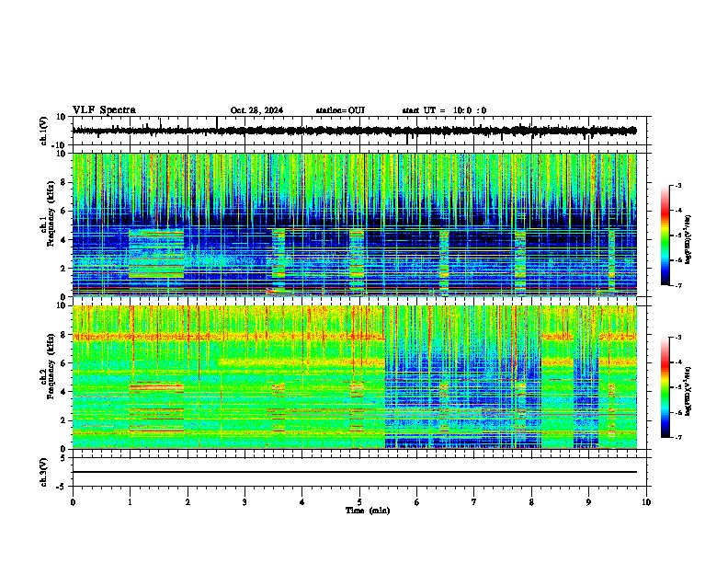Click tick label '9' on Time axis
Screen dimensions: 728x563
[x=588, y=501]
